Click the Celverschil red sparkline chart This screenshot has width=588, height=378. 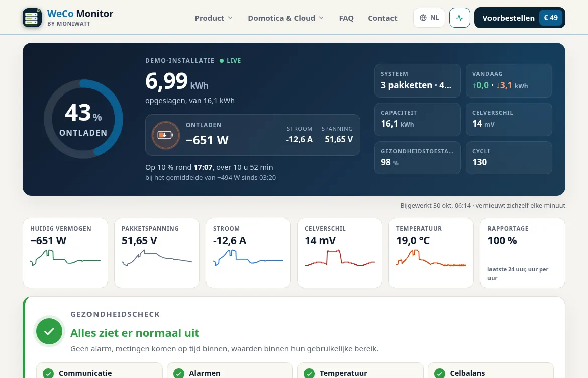pyautogui.click(x=340, y=258)
